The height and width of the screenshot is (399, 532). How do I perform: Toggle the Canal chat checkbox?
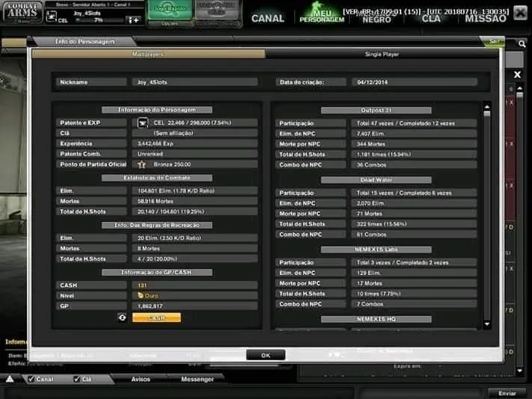point(31,379)
